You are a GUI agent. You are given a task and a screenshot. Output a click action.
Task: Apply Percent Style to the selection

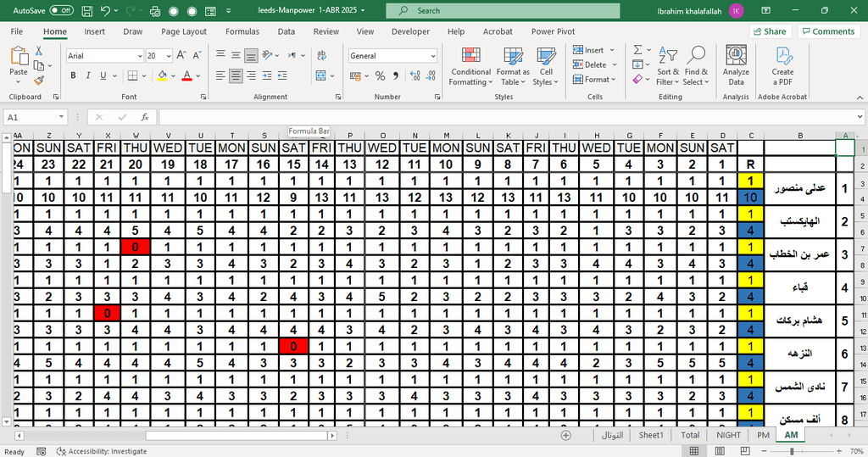pos(380,76)
